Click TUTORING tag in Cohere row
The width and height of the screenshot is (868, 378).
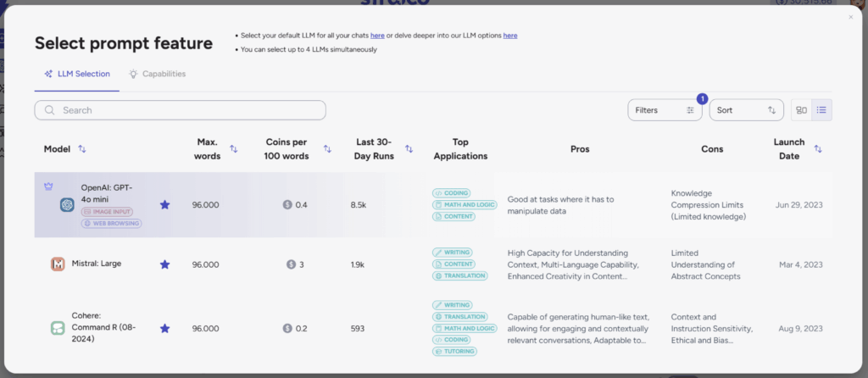click(x=454, y=352)
